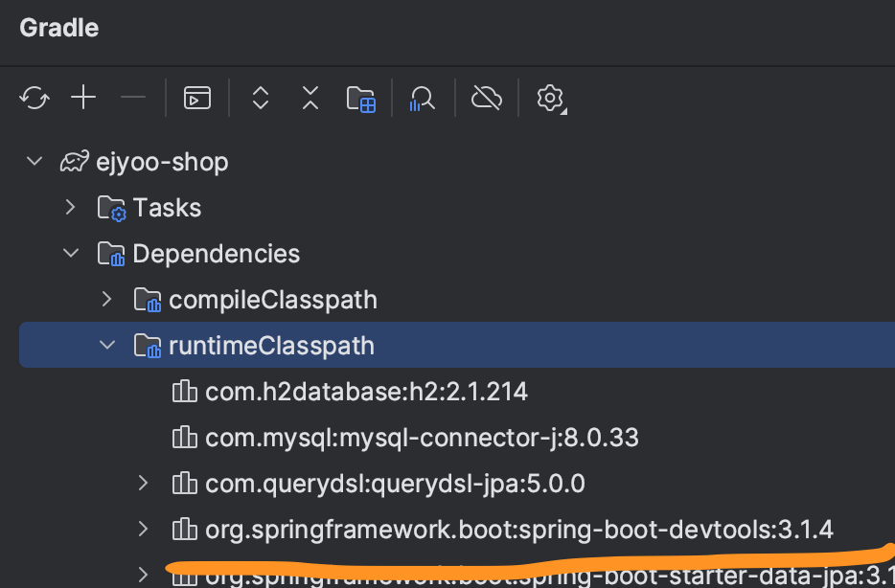This screenshot has height=588, width=895.
Task: Click the Tasks folder gear icon
Action: coord(111,208)
